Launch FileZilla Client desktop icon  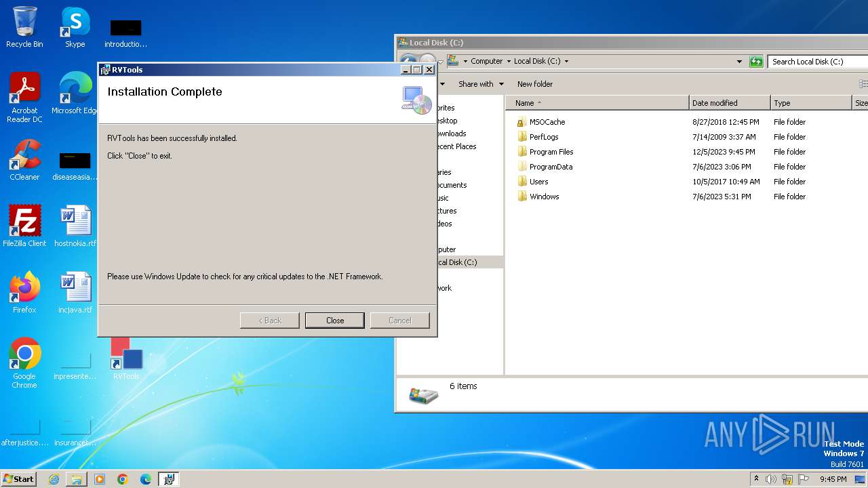(x=24, y=226)
